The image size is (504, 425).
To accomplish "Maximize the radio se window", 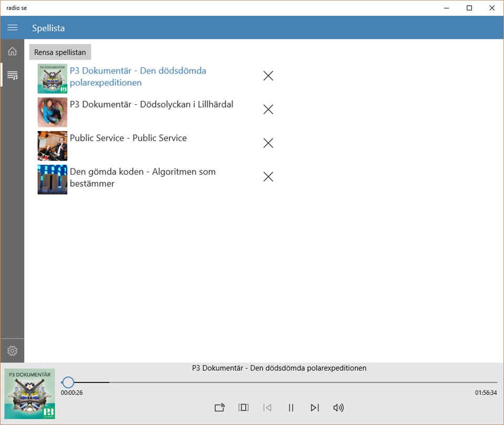I will coord(469,8).
